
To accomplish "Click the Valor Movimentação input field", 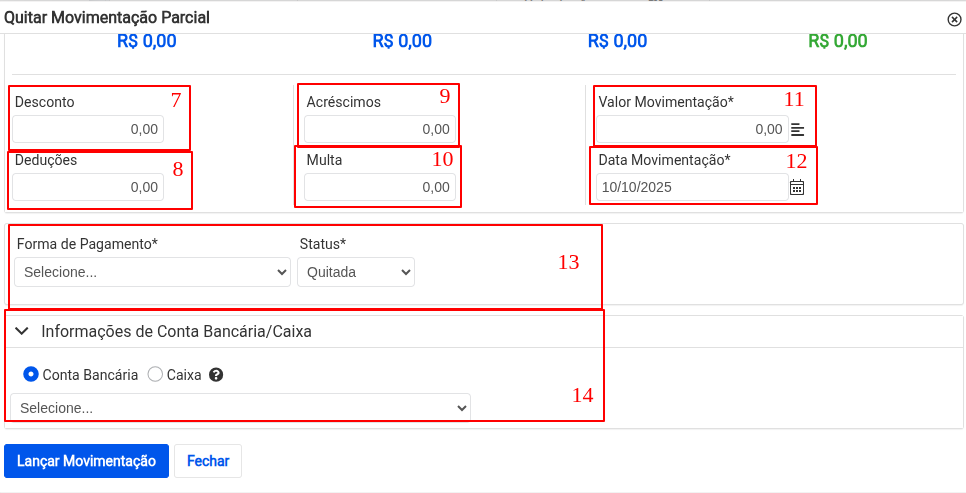I will pyautogui.click(x=691, y=129).
